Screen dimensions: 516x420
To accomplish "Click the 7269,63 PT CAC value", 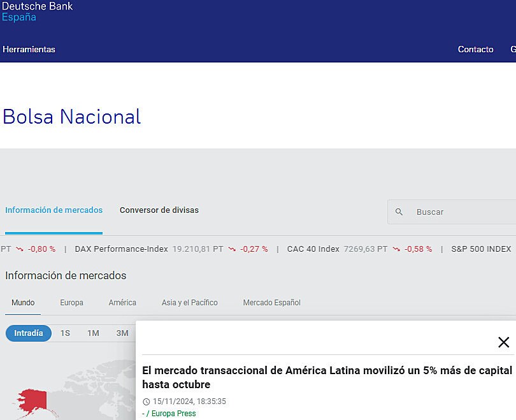I will click(x=366, y=249).
